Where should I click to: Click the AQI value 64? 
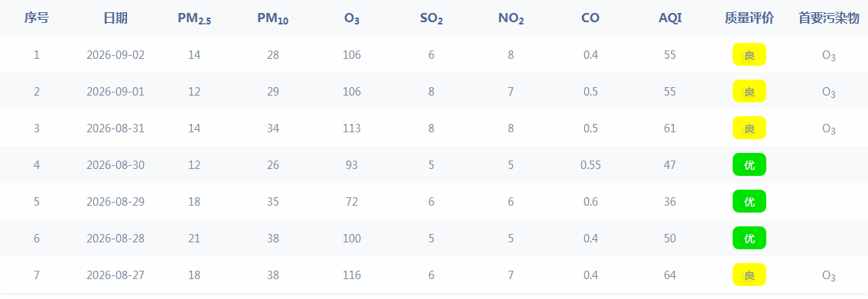pyautogui.click(x=670, y=275)
